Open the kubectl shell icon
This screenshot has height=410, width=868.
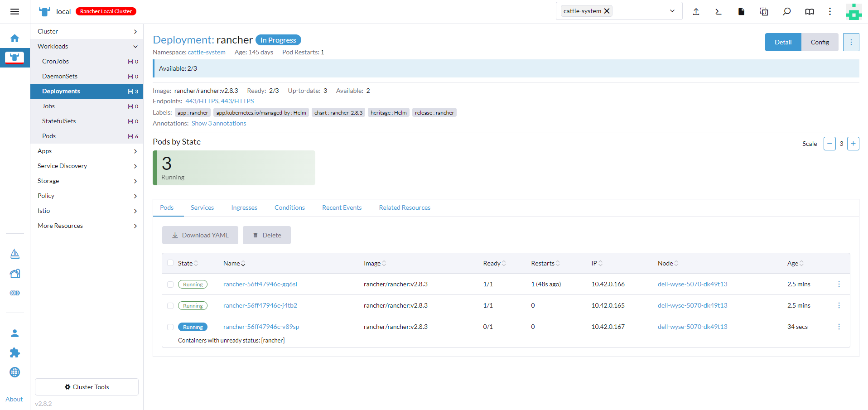[x=719, y=12]
